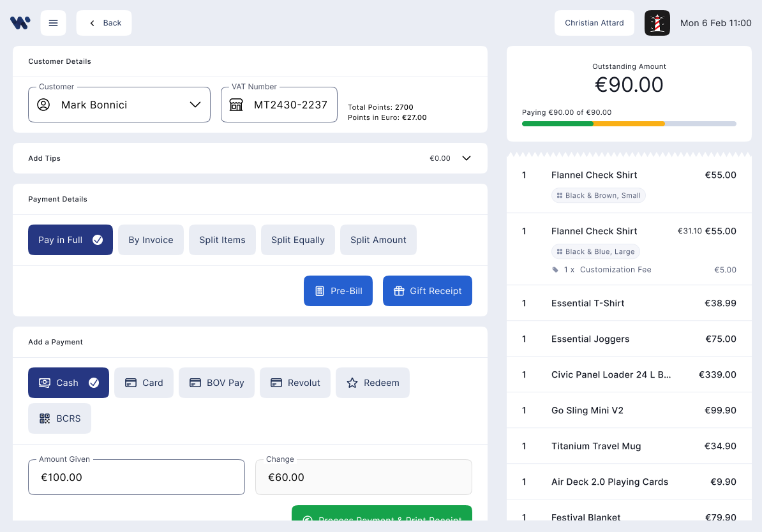Click the tag icon beside Customization Fee
Image resolution: width=762 pixels, height=532 pixels.
[x=555, y=269]
